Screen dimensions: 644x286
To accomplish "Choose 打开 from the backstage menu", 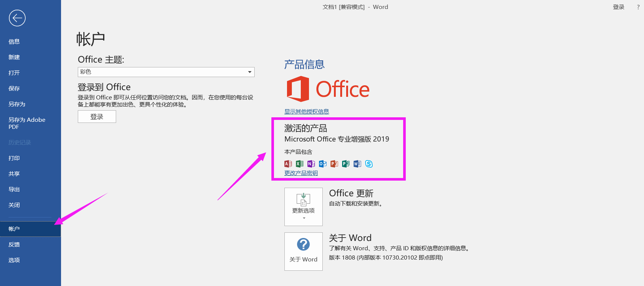I will click(x=31, y=73).
